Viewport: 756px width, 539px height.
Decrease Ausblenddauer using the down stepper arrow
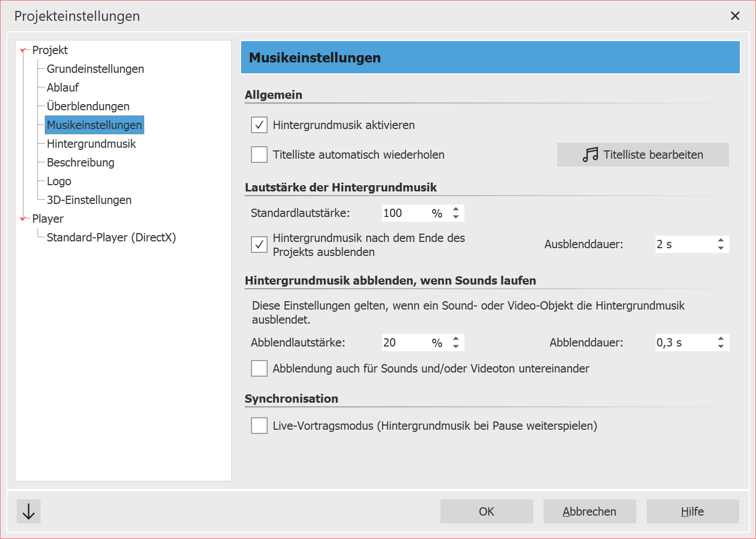[x=720, y=248]
